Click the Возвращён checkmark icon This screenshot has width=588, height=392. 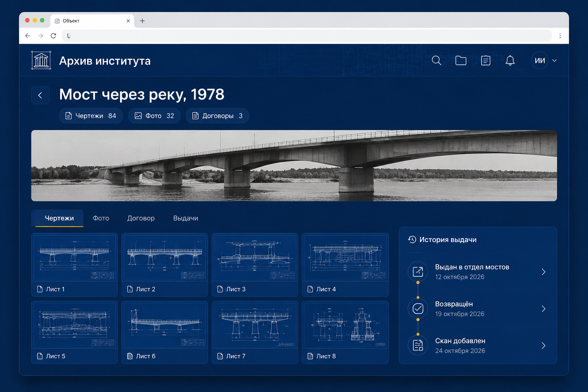tap(418, 309)
